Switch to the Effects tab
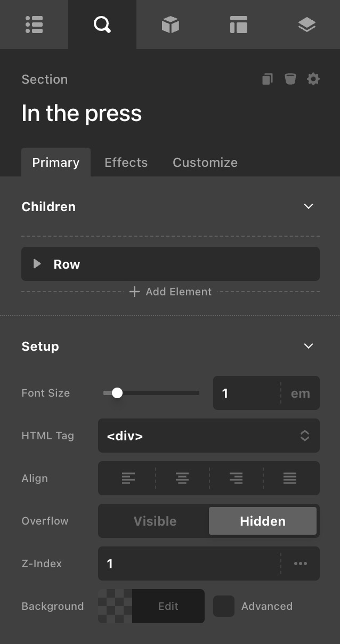This screenshot has width=340, height=644. pyautogui.click(x=126, y=163)
